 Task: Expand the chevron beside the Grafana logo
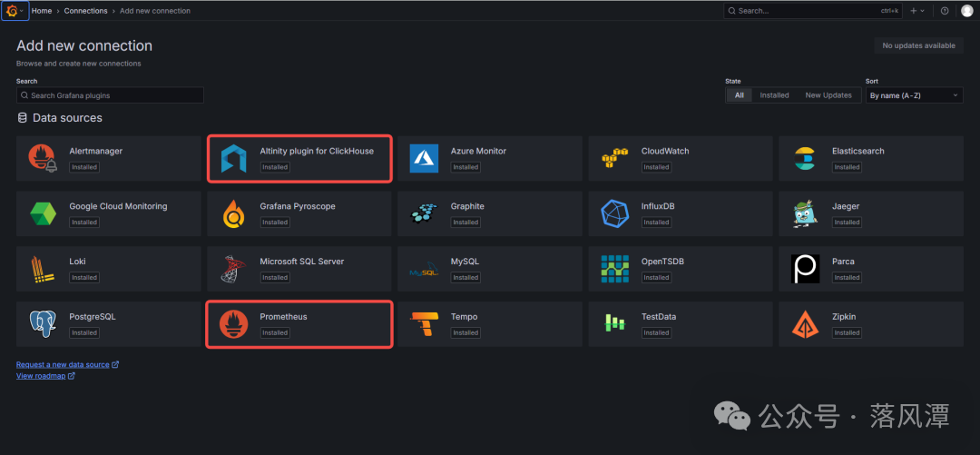(x=22, y=11)
